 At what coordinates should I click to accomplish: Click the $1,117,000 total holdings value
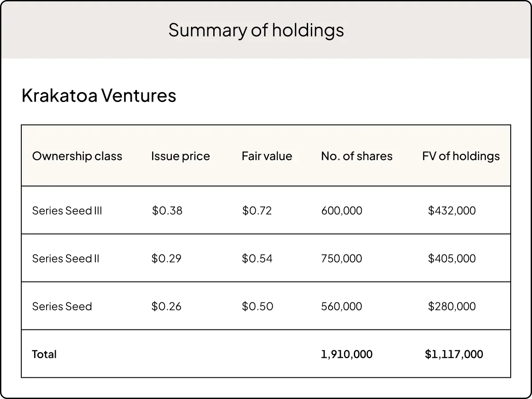point(454,354)
